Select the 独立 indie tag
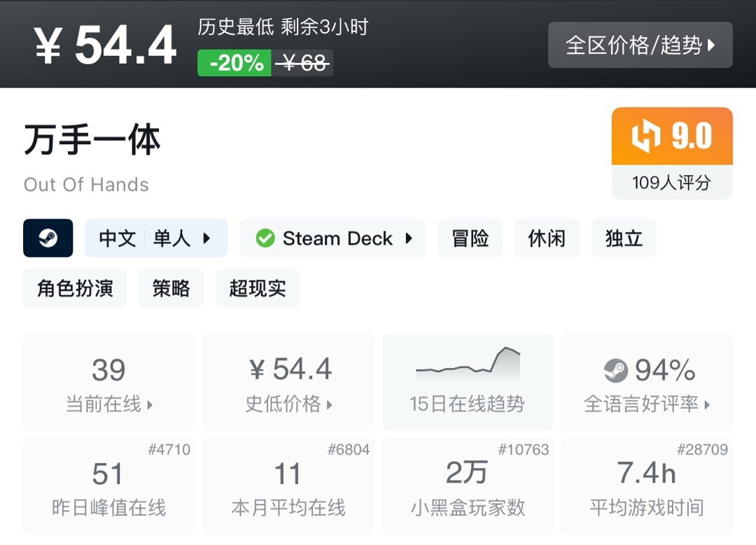756x545 pixels. pos(624,239)
